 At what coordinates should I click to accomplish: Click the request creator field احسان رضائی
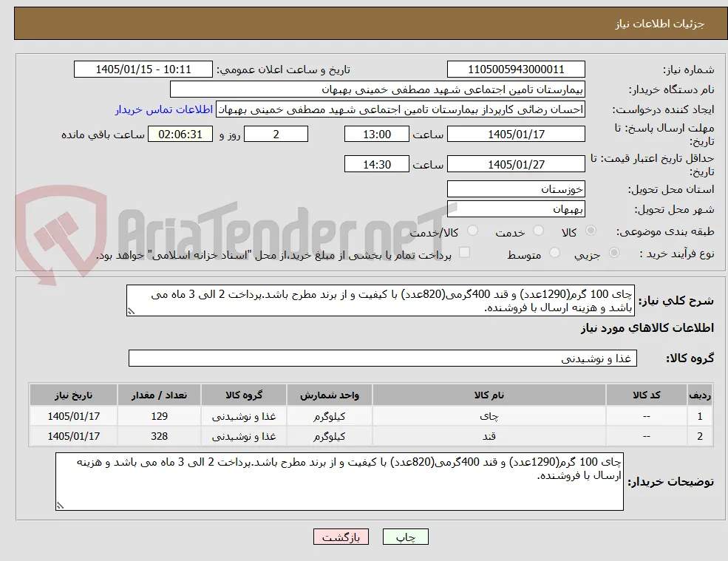point(400,109)
